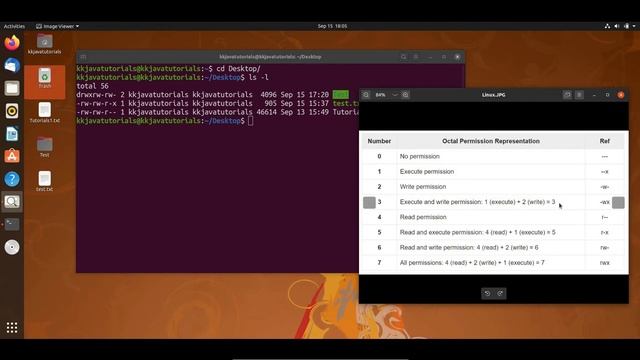Image resolution: width=640 pixels, height=360 pixels.
Task: Select the Tutorials1.txt file on the desktop
Action: (x=44, y=113)
